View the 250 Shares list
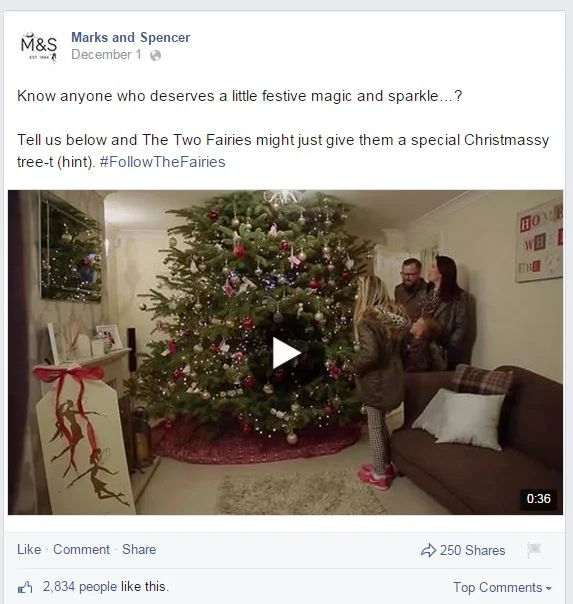The height and width of the screenshot is (604, 573). 472,550
